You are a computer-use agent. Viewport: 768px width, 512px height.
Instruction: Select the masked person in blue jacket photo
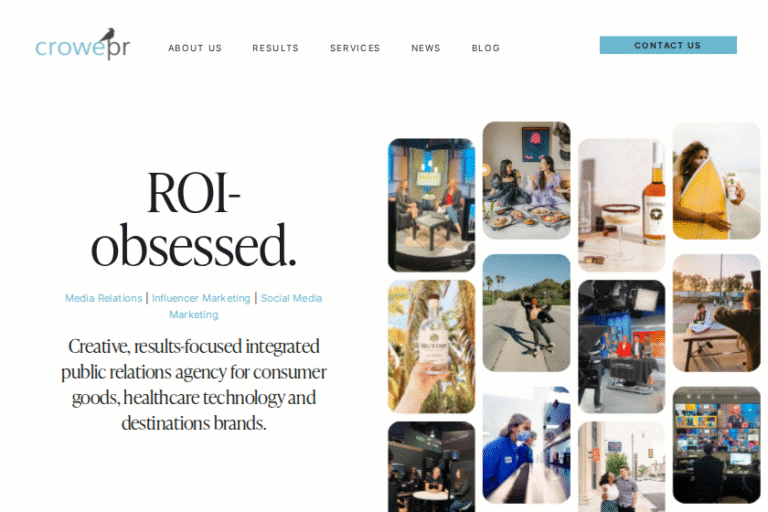pyautogui.click(x=527, y=445)
